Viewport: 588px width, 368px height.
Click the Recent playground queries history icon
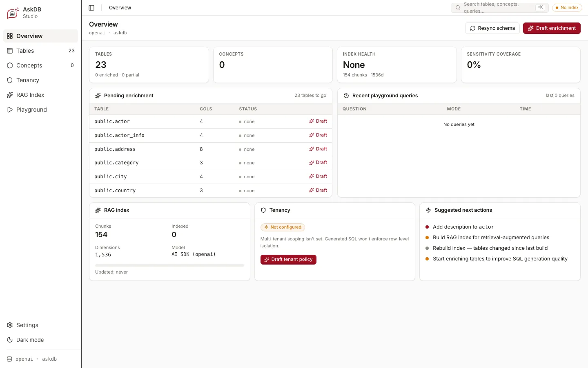click(346, 96)
